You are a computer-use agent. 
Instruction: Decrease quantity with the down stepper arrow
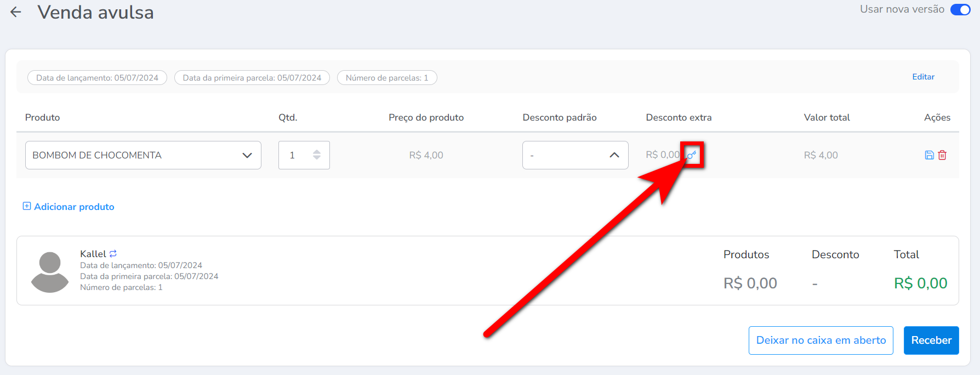[317, 158]
